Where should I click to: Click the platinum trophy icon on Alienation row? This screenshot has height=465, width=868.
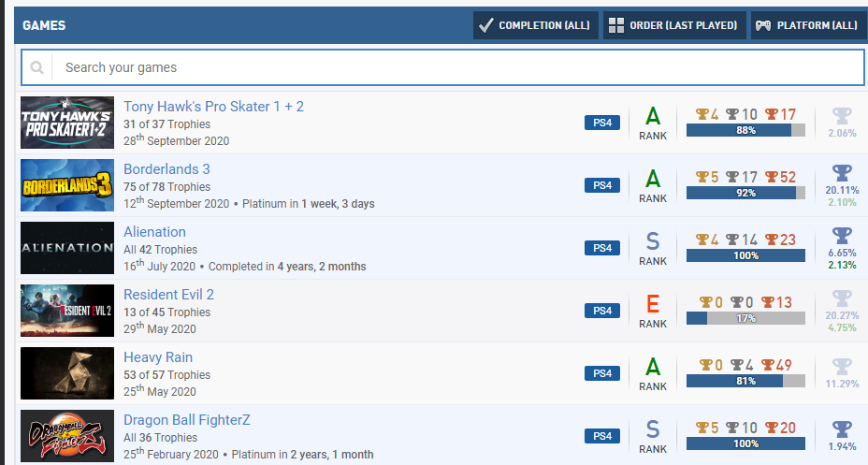click(842, 235)
